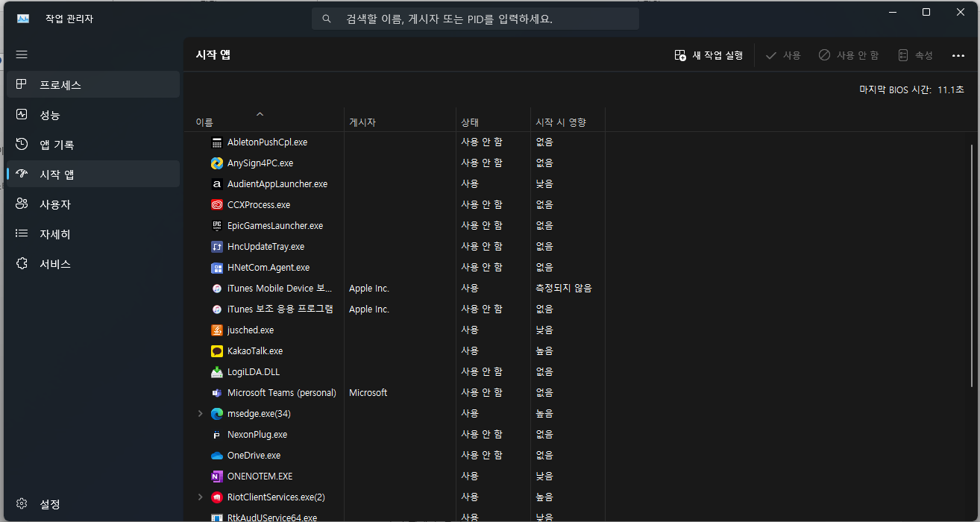
Task: Click the 사용 enable button
Action: (x=783, y=55)
